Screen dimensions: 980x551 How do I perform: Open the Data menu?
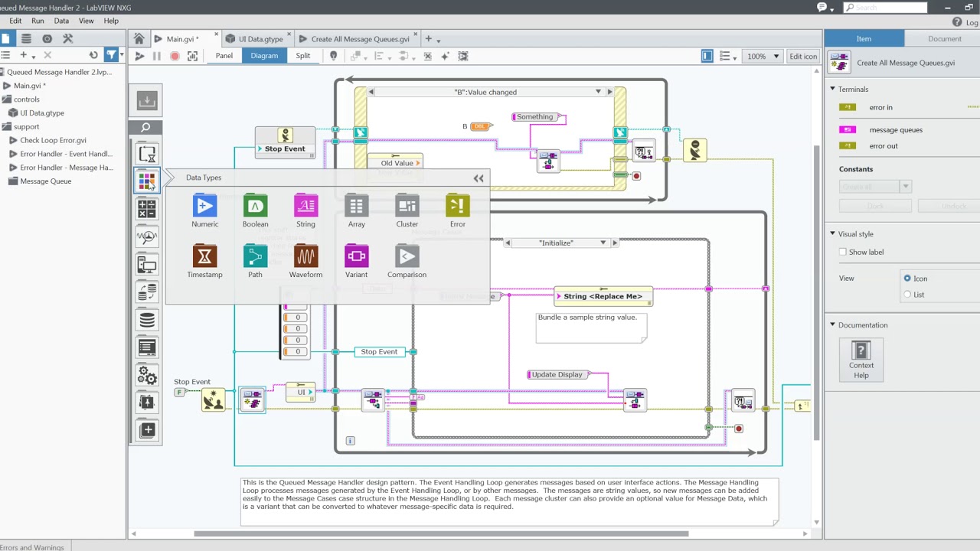(61, 21)
